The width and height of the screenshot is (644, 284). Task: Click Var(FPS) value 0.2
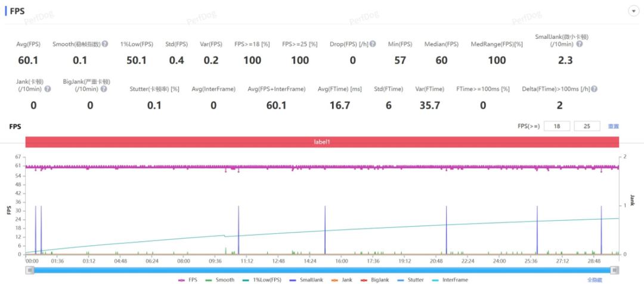(211, 60)
